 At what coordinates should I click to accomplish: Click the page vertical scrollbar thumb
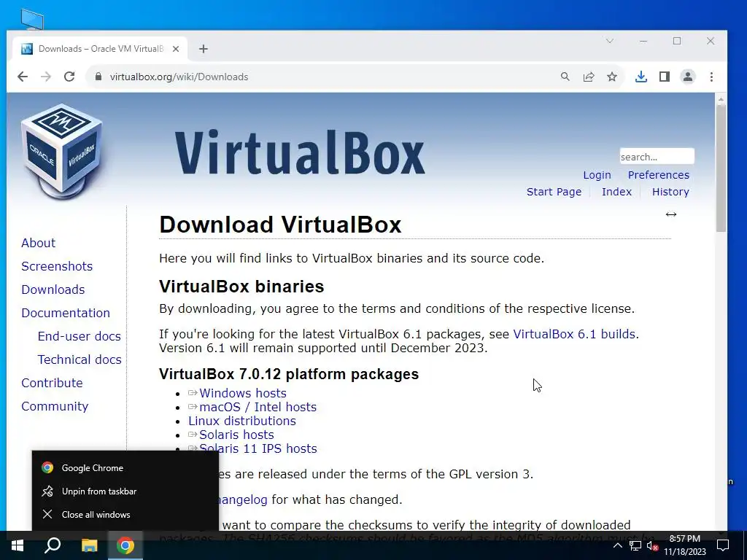pyautogui.click(x=721, y=168)
